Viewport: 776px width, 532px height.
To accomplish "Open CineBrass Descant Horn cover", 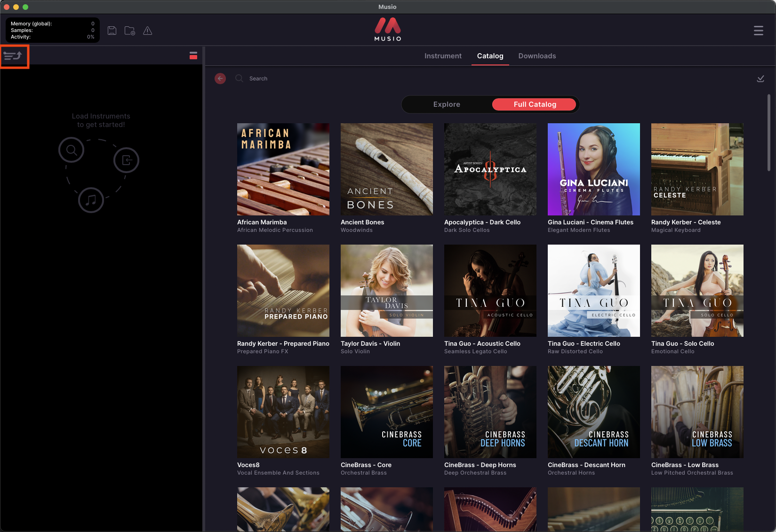I will [594, 412].
